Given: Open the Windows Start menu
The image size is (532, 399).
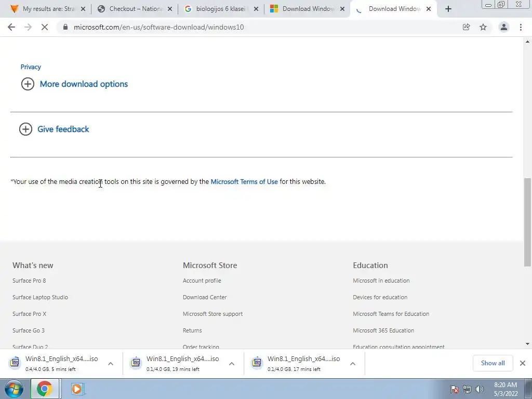Looking at the screenshot, I should click(x=14, y=389).
